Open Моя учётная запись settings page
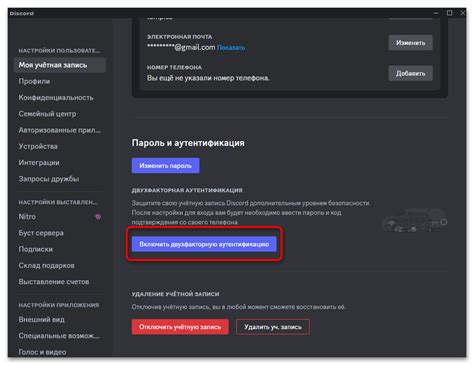 [60, 65]
